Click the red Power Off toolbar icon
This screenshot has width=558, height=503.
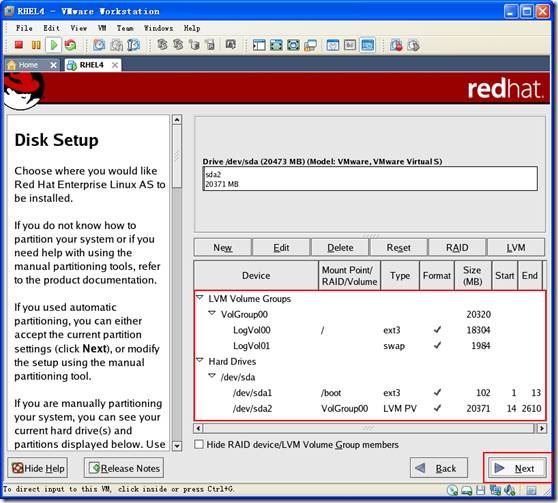19,45
